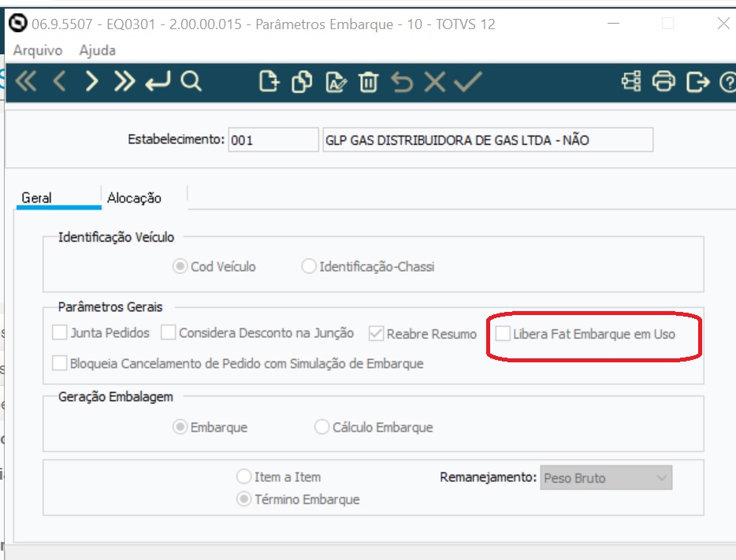Screen dimensions: 736x560
Task: Check the Junta Pedidos option
Action: click(x=60, y=333)
